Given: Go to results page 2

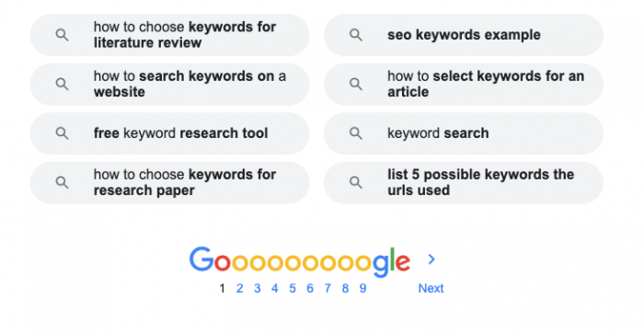Looking at the screenshot, I should point(239,288).
